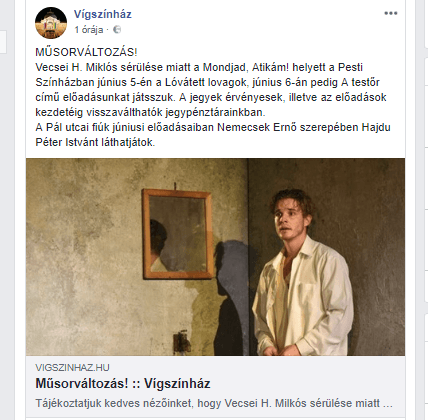The width and height of the screenshot is (428, 420).
Task: Open the link preview photo of the actor
Action: 215,257
